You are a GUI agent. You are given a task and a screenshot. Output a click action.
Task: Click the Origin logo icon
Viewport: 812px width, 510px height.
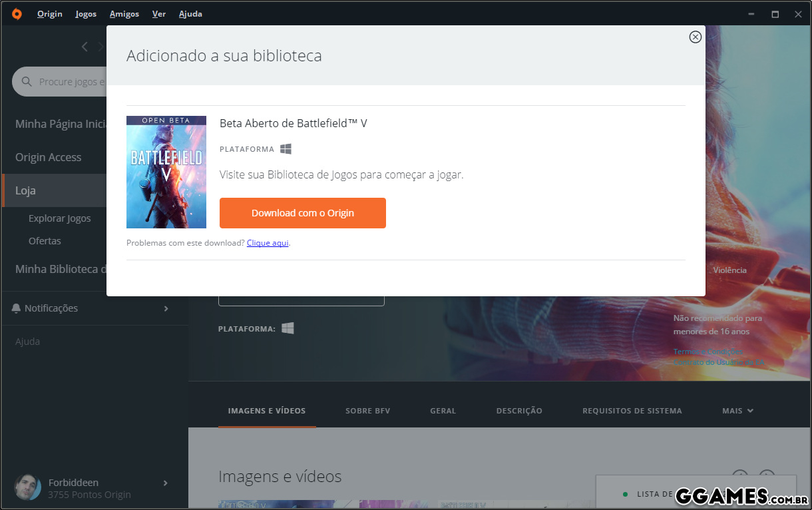(x=17, y=13)
